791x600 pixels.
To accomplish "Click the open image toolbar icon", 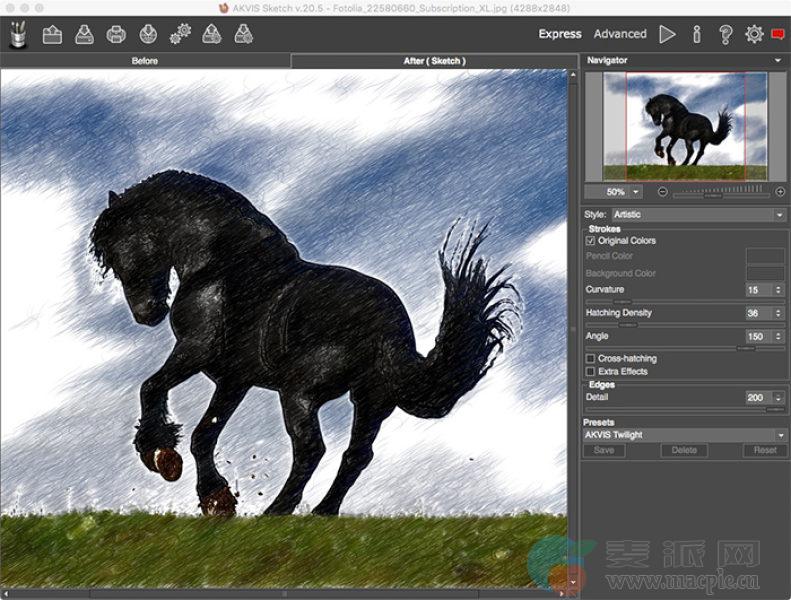I will [x=52, y=35].
